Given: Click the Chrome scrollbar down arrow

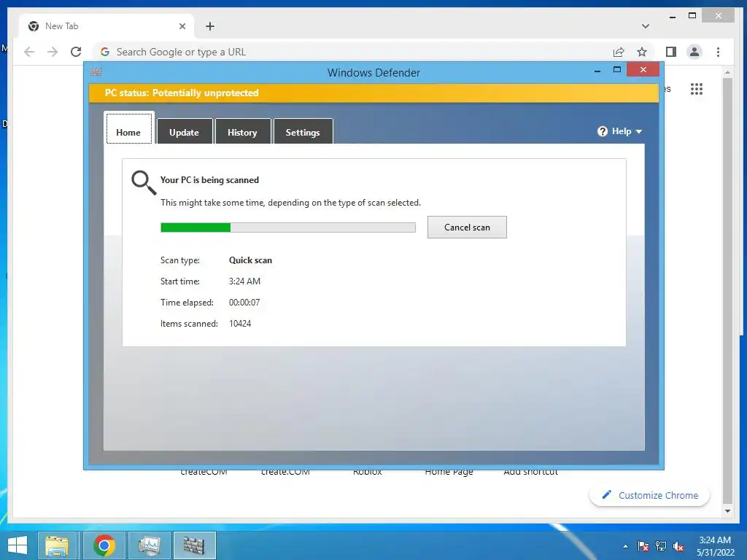Looking at the screenshot, I should click(727, 511).
